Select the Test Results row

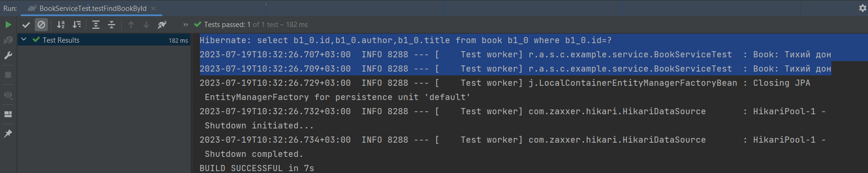[104, 40]
